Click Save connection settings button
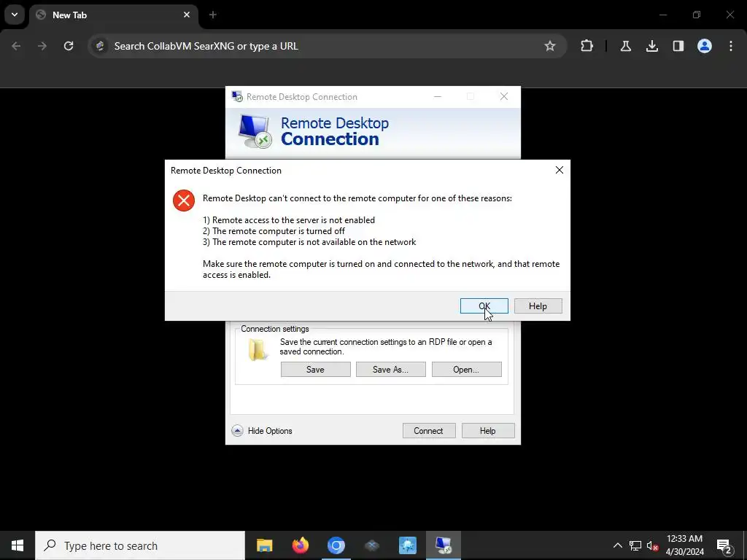This screenshot has width=747, height=560. [x=315, y=369]
